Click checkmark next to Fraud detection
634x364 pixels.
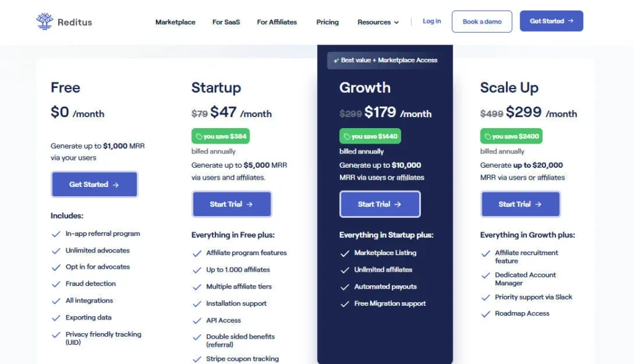click(x=56, y=284)
